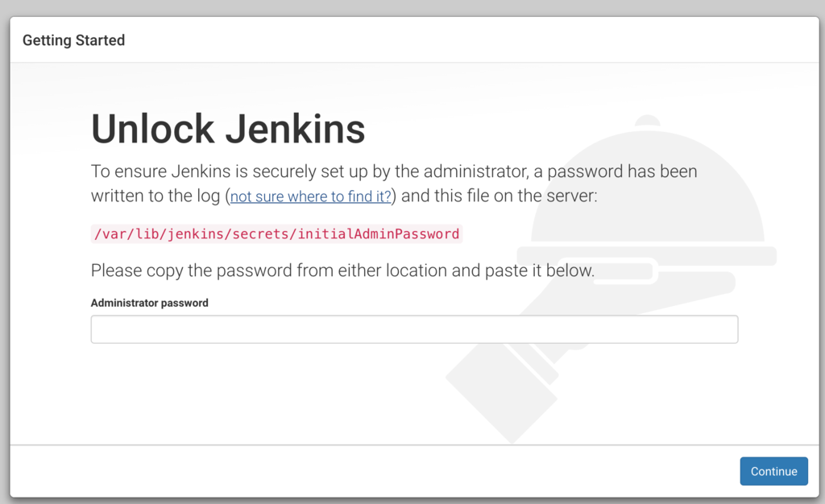The width and height of the screenshot is (825, 504).
Task: Click the word 'Jenkins' in the large heading
Action: (x=295, y=129)
